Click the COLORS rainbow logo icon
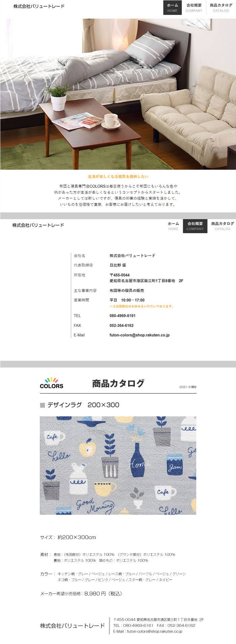This screenshot has height=644, width=236. pos(51,383)
